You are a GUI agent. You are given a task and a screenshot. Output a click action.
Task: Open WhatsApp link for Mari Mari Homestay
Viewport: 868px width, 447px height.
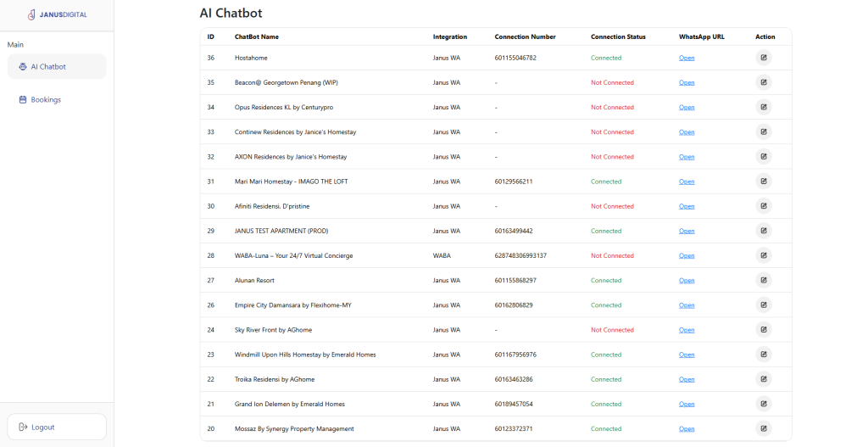tap(687, 182)
